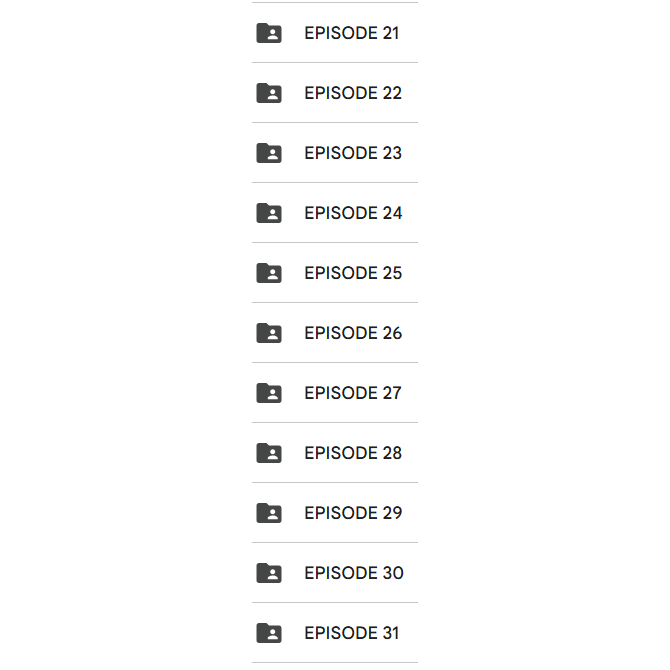Select the folder icon beside EPISODE 25
This screenshot has width=670, height=670.
coord(269,273)
